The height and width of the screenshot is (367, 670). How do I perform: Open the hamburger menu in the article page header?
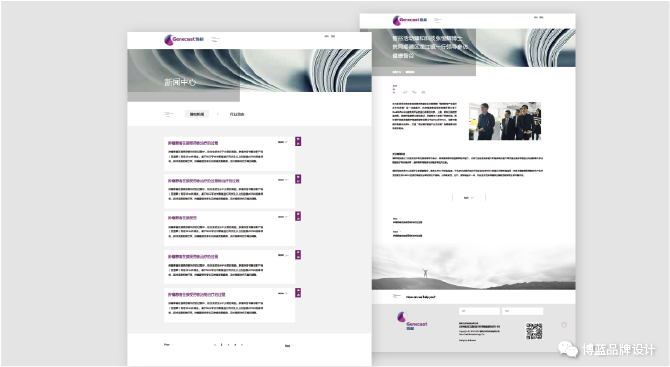coord(438,20)
